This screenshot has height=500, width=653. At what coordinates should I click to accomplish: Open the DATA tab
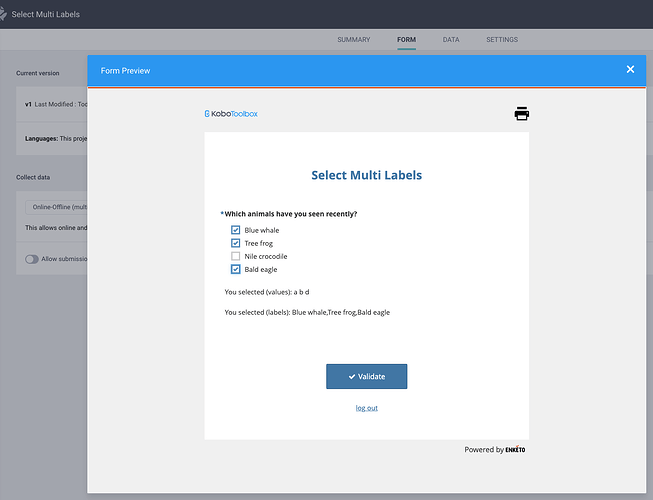[451, 40]
